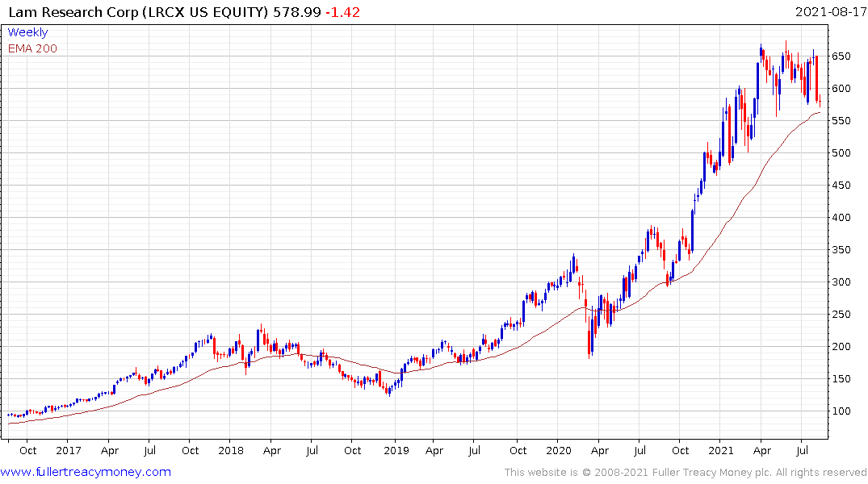Click the 300 price axis label
The image size is (868, 484).
coord(841,282)
